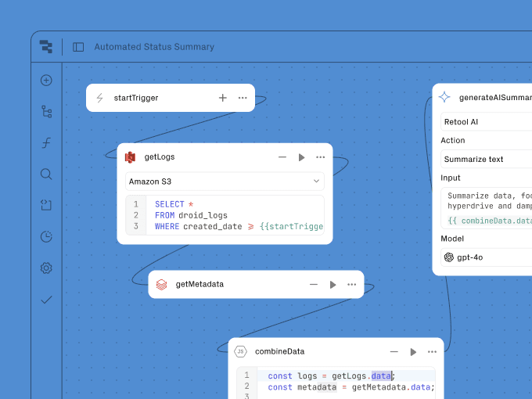This screenshot has width=532, height=399.
Task: Click the lightning bolt icon on startTrigger
Action: (x=100, y=98)
